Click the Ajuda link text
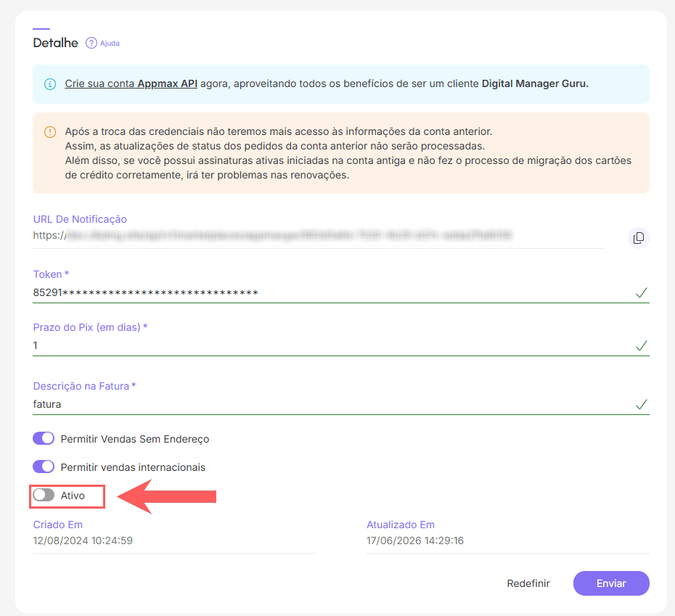The image size is (675, 616). pos(110,43)
